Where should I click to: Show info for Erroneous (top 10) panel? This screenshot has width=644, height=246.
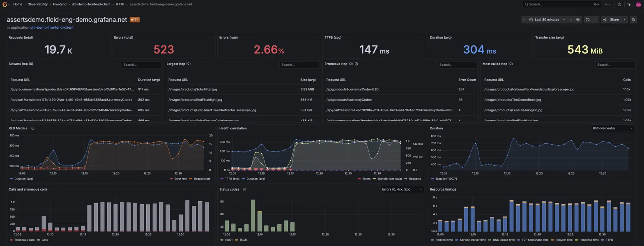[x=356, y=64]
